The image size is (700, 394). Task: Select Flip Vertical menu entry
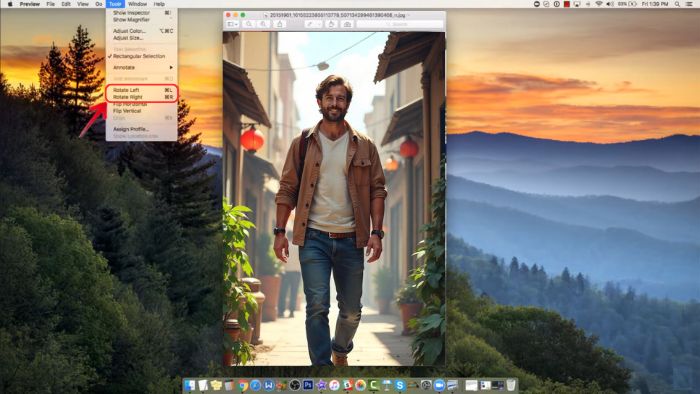click(x=141, y=111)
